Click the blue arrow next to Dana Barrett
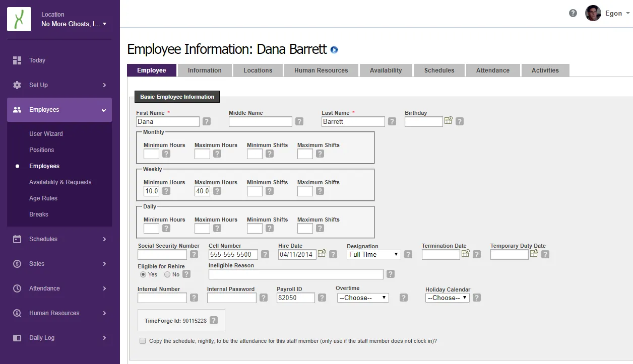Image resolution: width=633 pixels, height=364 pixels. coord(334,50)
